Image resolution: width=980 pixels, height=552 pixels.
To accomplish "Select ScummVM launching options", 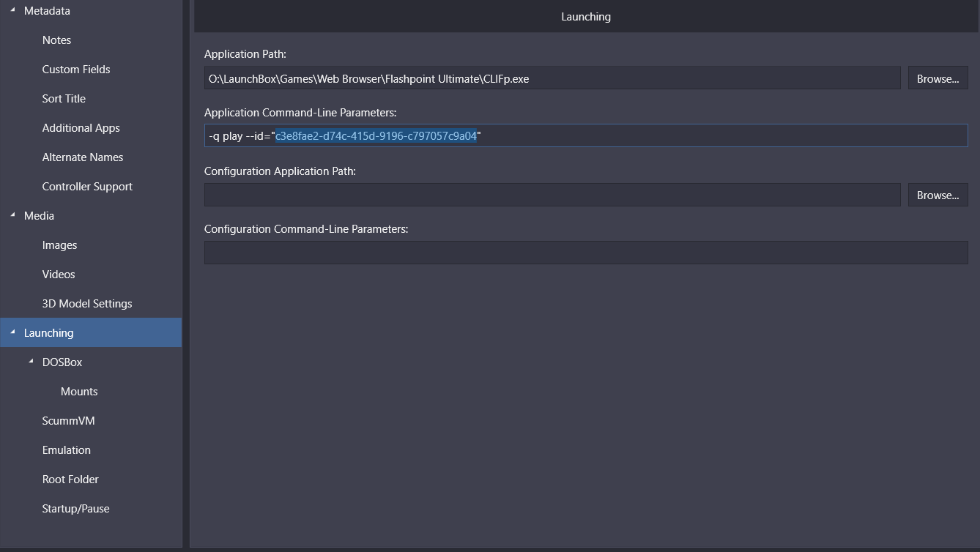I will pyautogui.click(x=68, y=421).
